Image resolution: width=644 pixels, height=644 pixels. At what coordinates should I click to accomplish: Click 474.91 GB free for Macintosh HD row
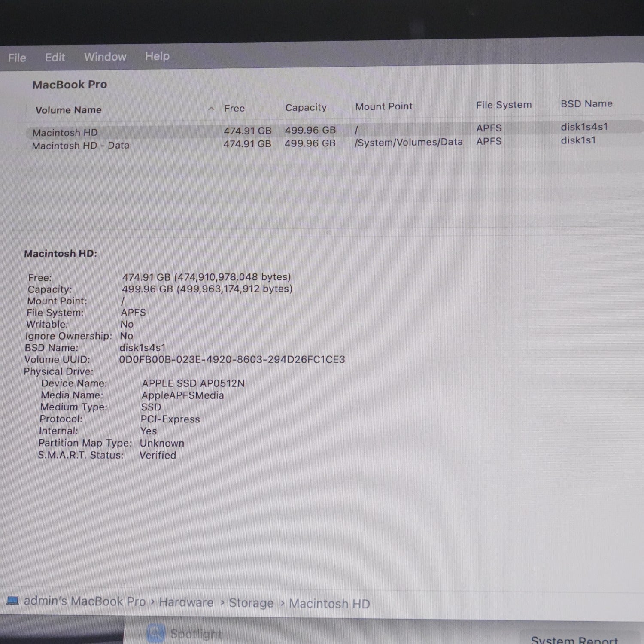click(247, 131)
